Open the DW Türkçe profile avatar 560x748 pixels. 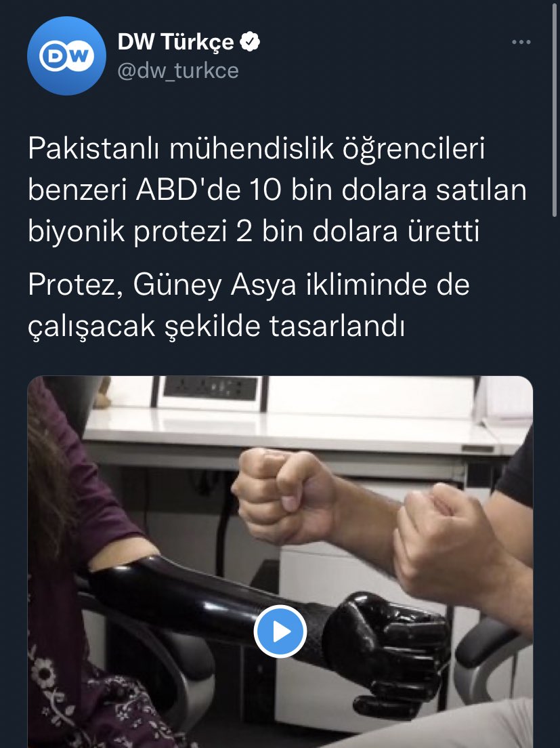click(66, 56)
